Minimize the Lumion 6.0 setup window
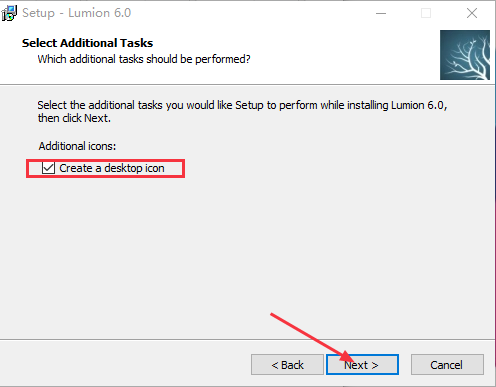The height and width of the screenshot is (387, 496). pos(381,13)
